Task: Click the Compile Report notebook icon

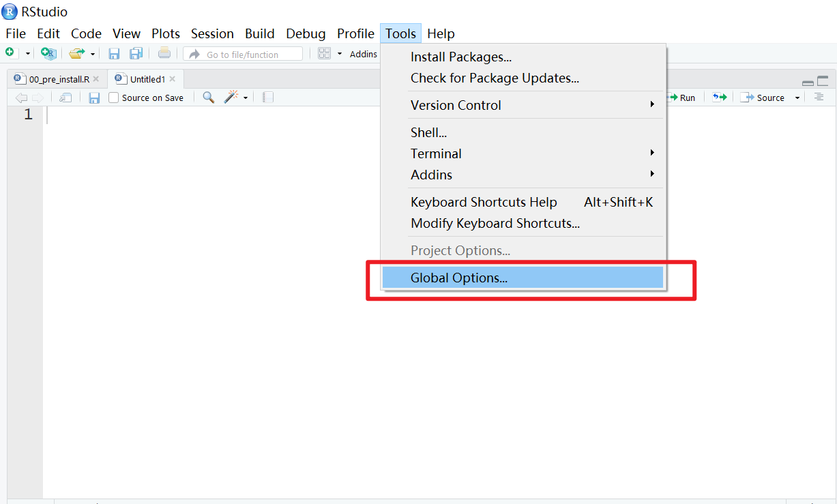Action: click(268, 98)
